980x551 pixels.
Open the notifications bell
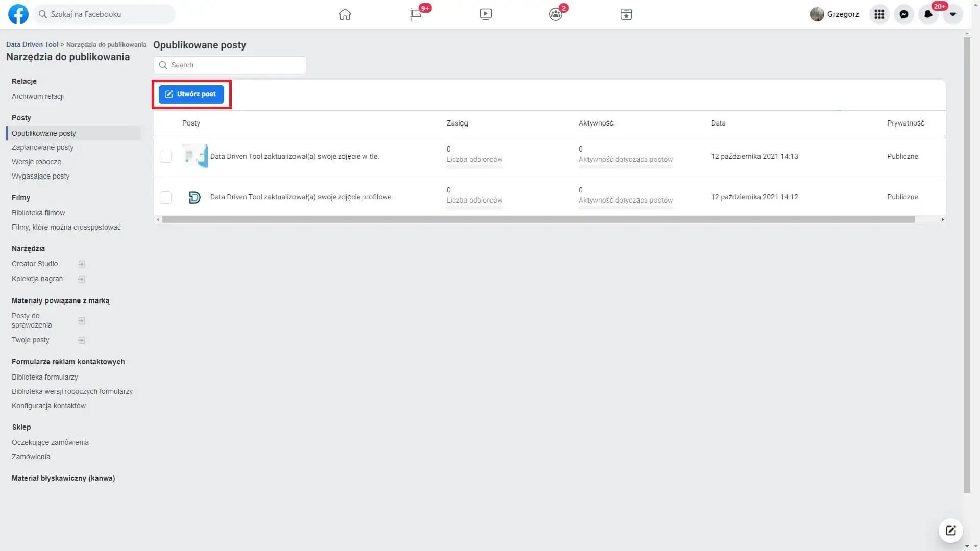point(928,14)
